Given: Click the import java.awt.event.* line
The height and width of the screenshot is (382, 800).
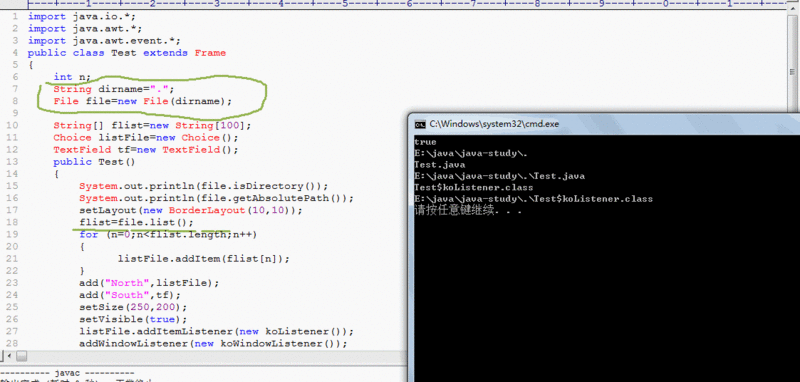Looking at the screenshot, I should 104,40.
